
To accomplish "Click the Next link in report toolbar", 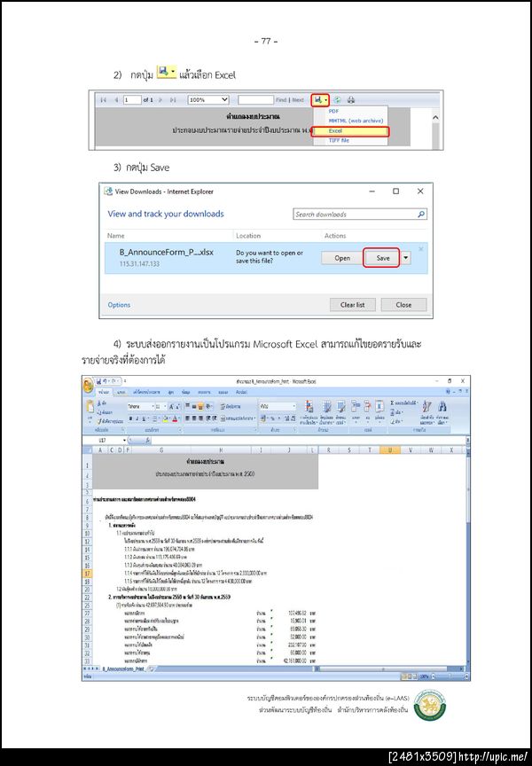I will (298, 100).
